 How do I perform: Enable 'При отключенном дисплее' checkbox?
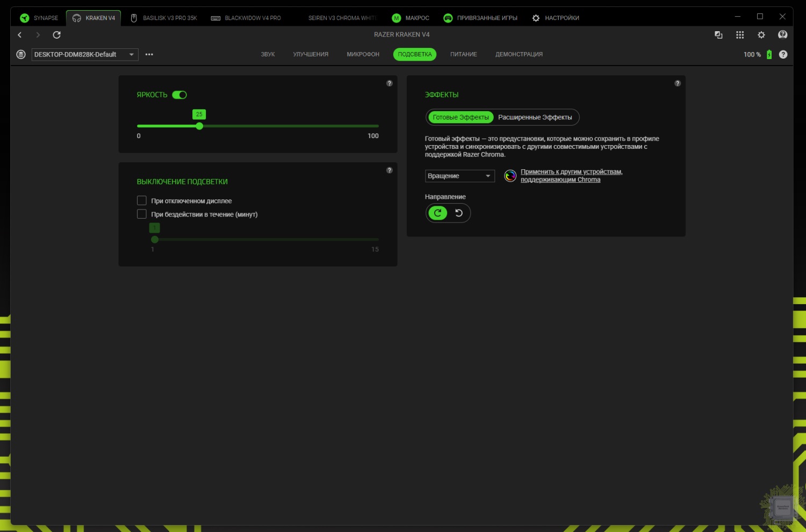tap(142, 200)
